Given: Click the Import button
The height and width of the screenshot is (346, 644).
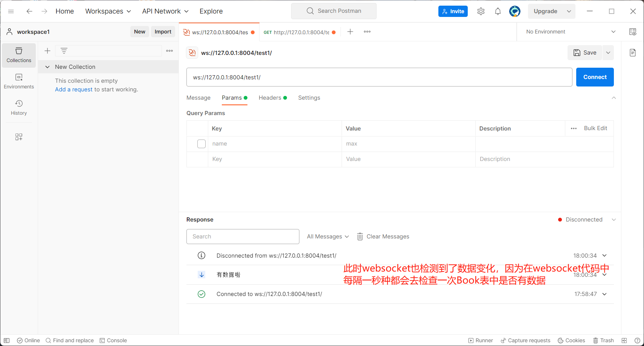Looking at the screenshot, I should coord(163,32).
